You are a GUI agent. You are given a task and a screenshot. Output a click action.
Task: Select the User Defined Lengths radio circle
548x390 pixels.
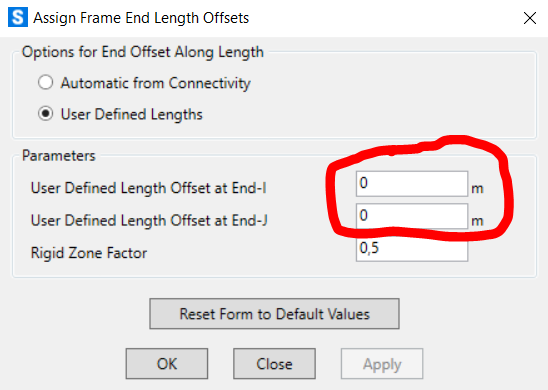pyautogui.click(x=46, y=114)
